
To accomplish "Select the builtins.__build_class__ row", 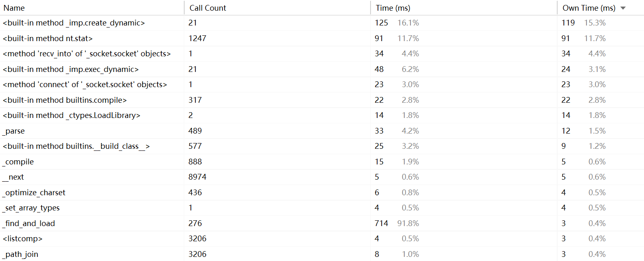I will [322, 146].
